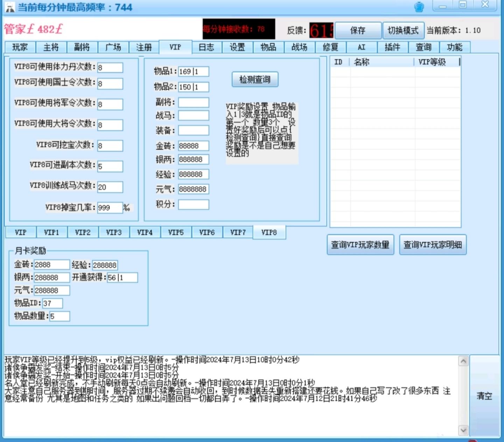Click 查询VIP玩家数量 button
This screenshot has height=442, width=504.
360,244
